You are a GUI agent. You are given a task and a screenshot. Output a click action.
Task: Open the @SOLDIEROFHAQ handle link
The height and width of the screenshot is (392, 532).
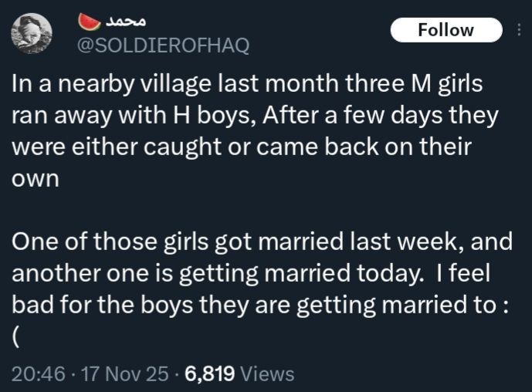pyautogui.click(x=161, y=46)
